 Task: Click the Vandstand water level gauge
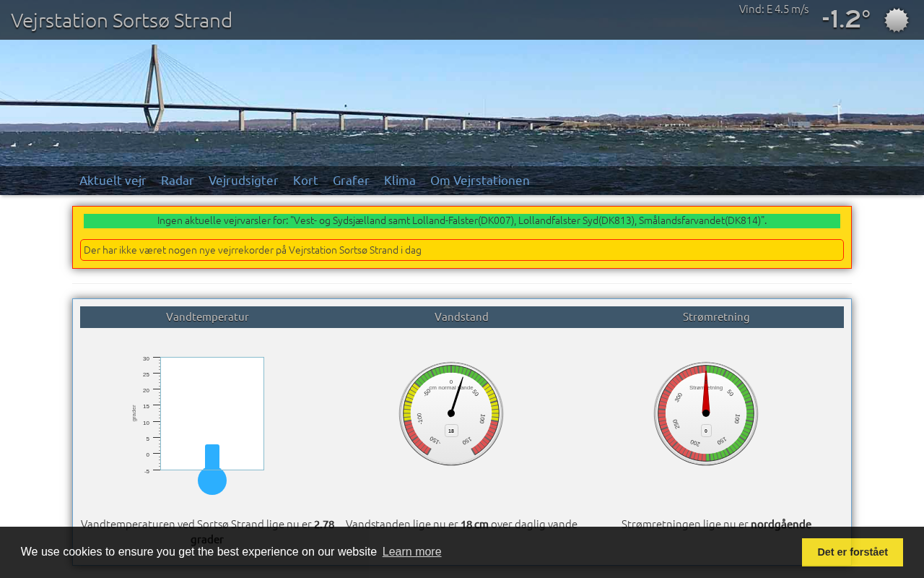451,414
